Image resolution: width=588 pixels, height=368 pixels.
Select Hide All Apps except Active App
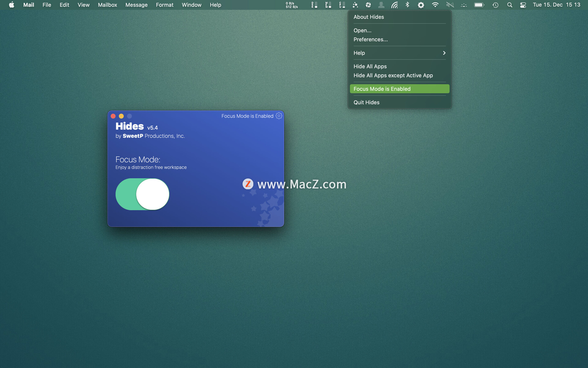pyautogui.click(x=399, y=75)
